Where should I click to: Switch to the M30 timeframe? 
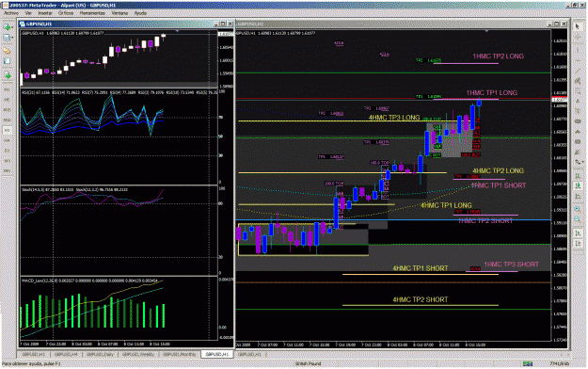pyautogui.click(x=8, y=120)
